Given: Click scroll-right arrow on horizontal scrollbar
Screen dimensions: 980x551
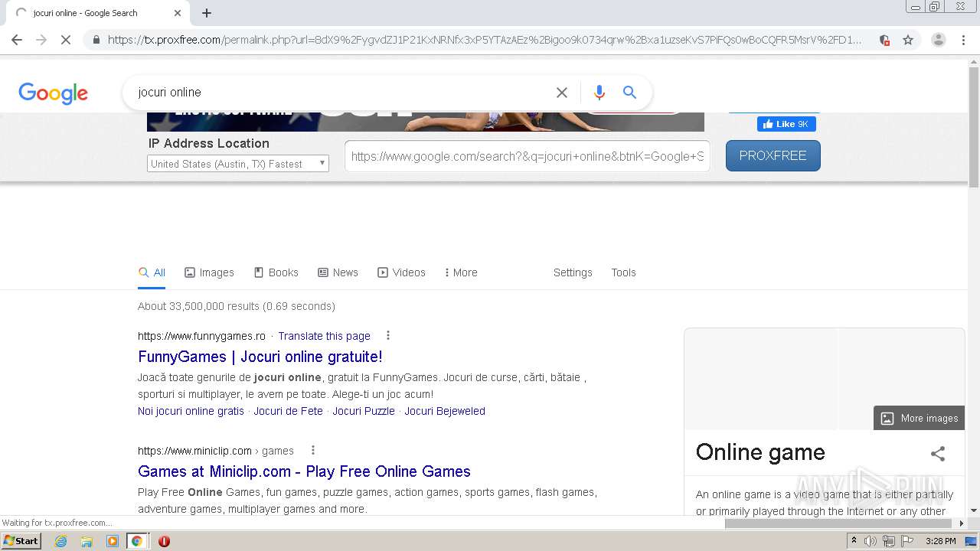Looking at the screenshot, I should pyautogui.click(x=962, y=523).
